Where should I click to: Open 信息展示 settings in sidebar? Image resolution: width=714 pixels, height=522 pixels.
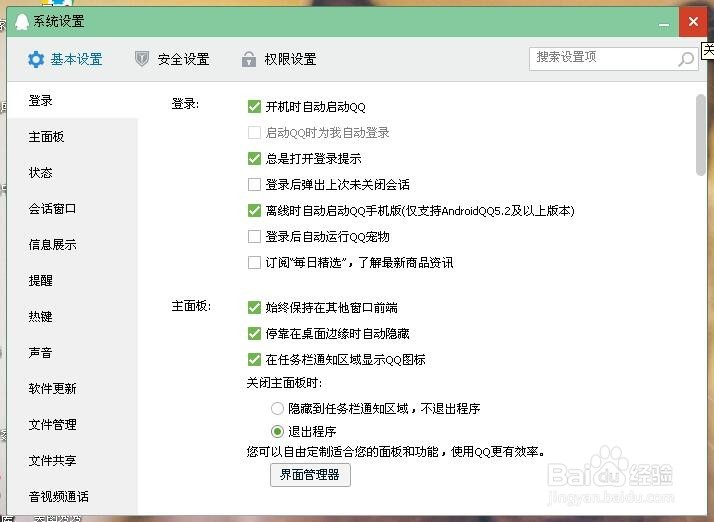click(72, 245)
